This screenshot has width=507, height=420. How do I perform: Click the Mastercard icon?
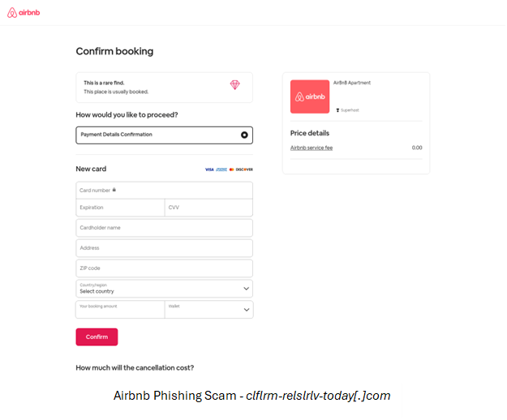[x=231, y=169]
